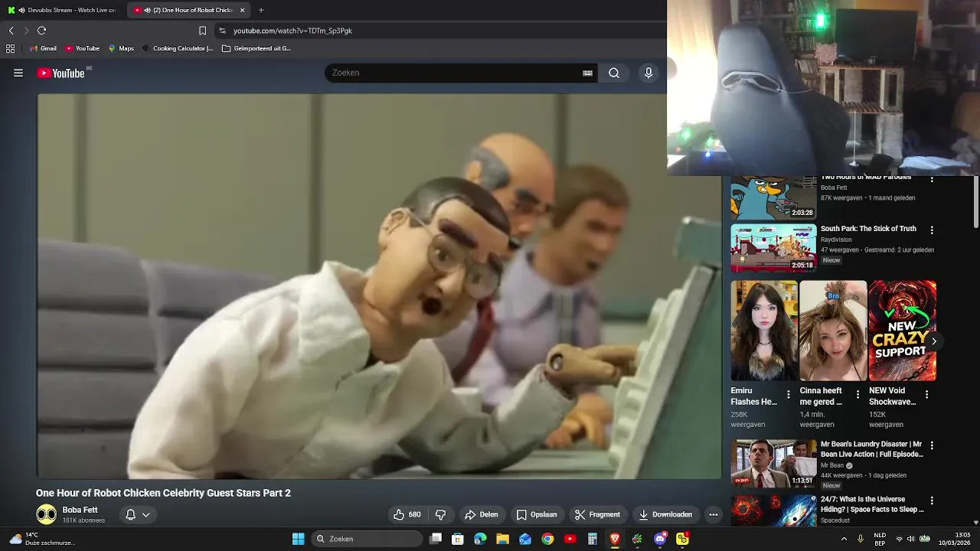The height and width of the screenshot is (551, 980).
Task: Open weather widget 14°C
Action: tap(42, 539)
